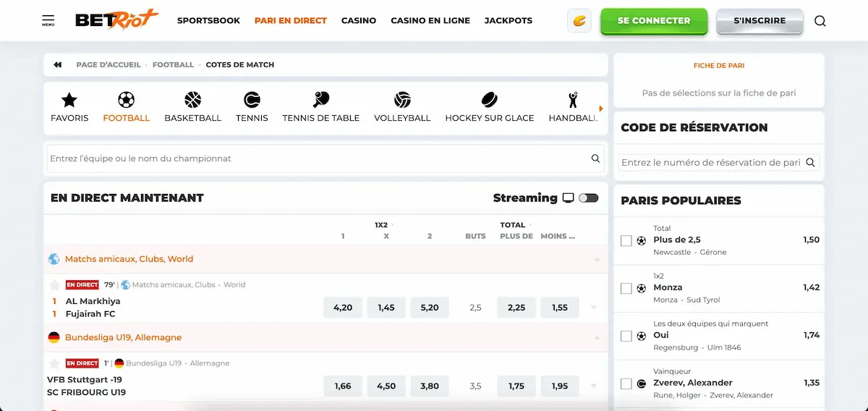Viewport: 868px width, 411px height.
Task: Check the Oui Regensburg bet checkbox
Action: [626, 336]
